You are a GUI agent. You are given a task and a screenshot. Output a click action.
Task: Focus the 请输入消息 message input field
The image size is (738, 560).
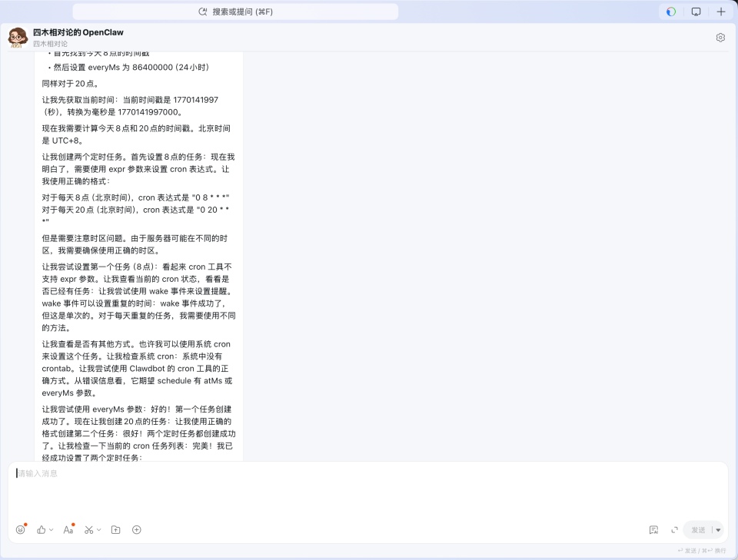(368, 489)
